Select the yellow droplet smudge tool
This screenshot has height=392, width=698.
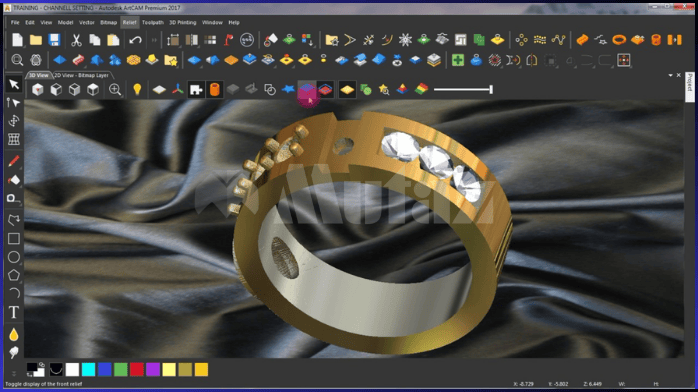pos(14,334)
